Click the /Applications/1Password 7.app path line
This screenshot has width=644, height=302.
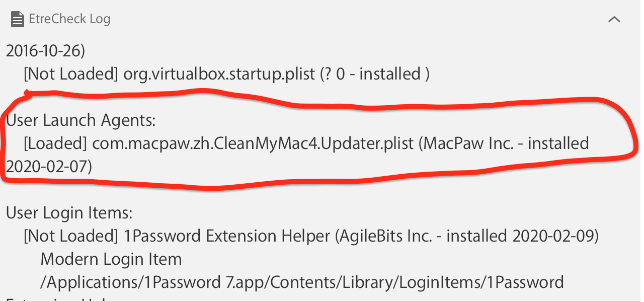point(302,282)
